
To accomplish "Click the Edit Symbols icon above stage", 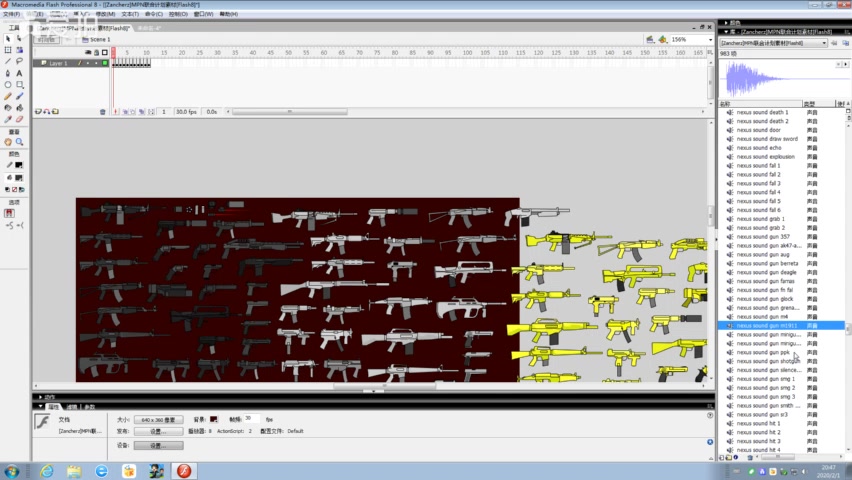I will pyautogui.click(x=663, y=39).
